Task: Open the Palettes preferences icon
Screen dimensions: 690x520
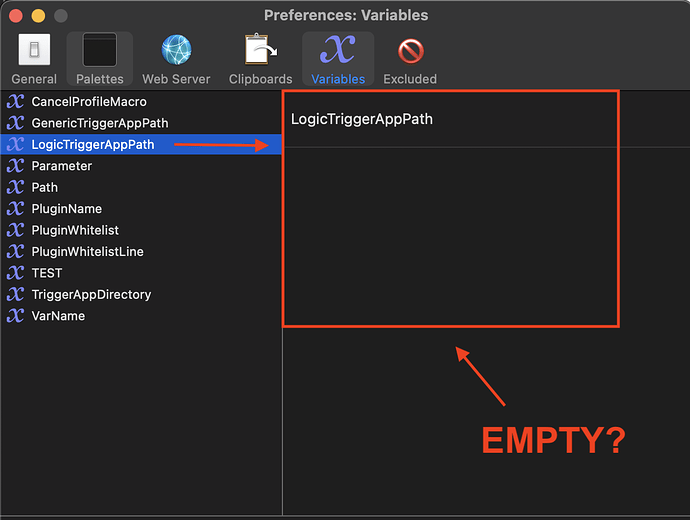Action: (99, 50)
